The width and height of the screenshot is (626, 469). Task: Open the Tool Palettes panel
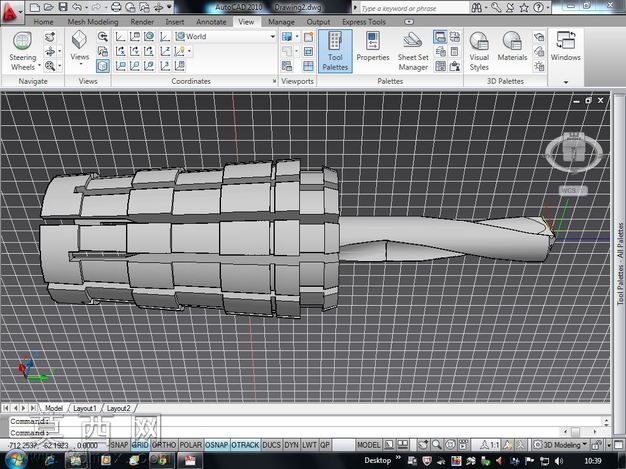click(335, 51)
